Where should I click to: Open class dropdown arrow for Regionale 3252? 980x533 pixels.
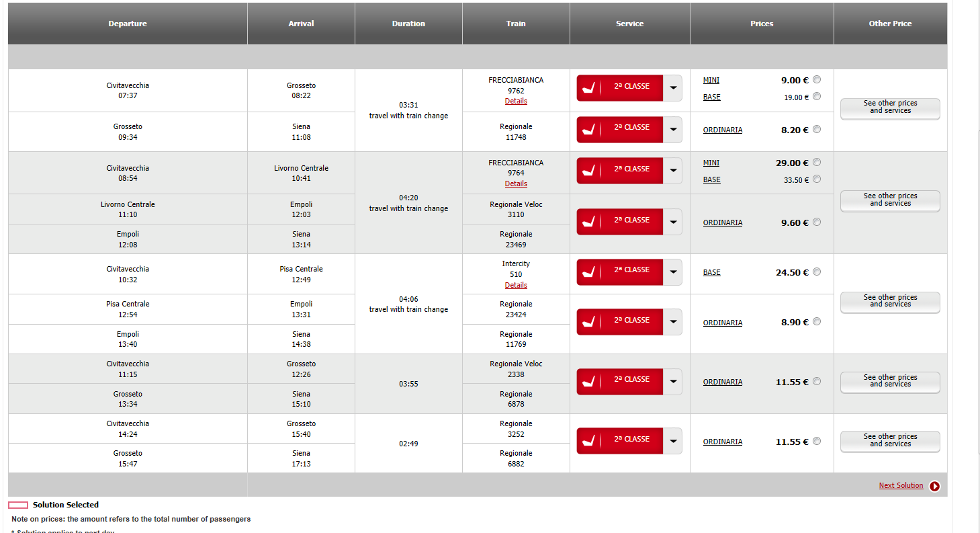tap(672, 442)
